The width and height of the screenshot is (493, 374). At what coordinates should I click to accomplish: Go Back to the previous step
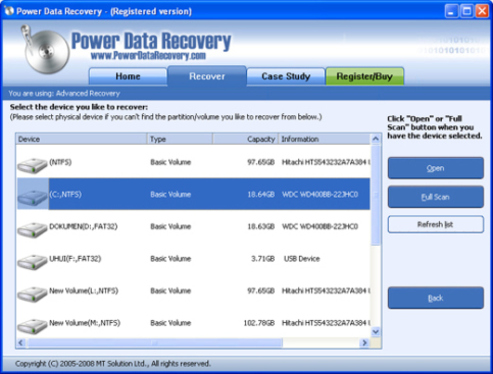pos(435,298)
